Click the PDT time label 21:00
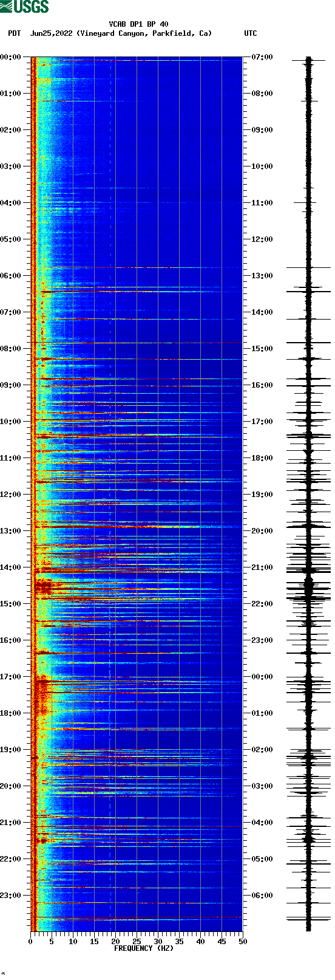Screen dimensions: 335x980 click(x=10, y=823)
